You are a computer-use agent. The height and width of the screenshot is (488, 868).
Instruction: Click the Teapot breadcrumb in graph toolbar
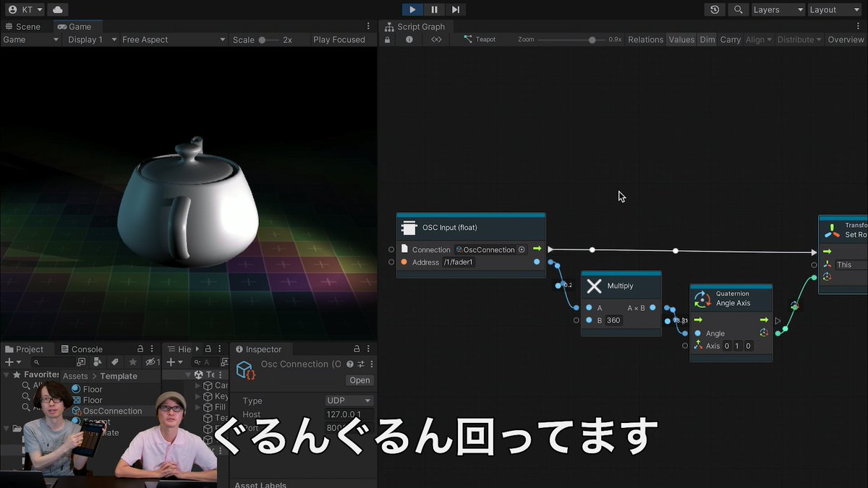pos(480,40)
